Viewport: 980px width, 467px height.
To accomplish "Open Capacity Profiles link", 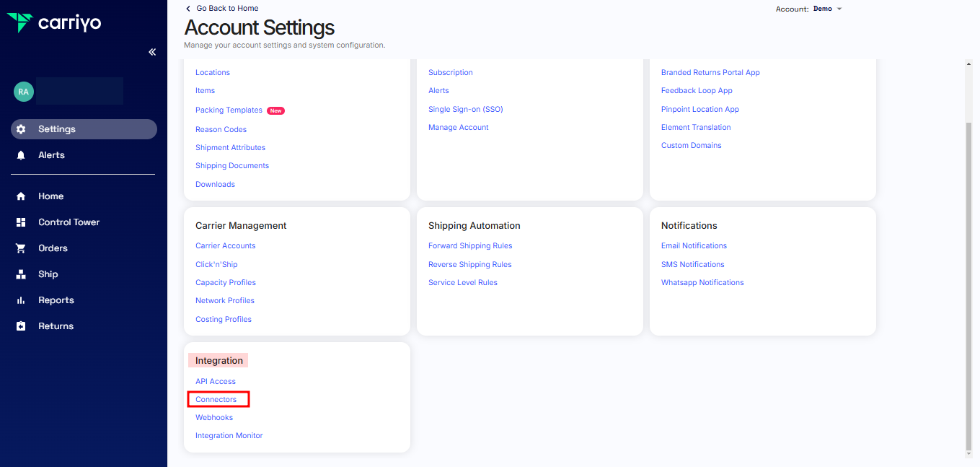I will pyautogui.click(x=226, y=283).
